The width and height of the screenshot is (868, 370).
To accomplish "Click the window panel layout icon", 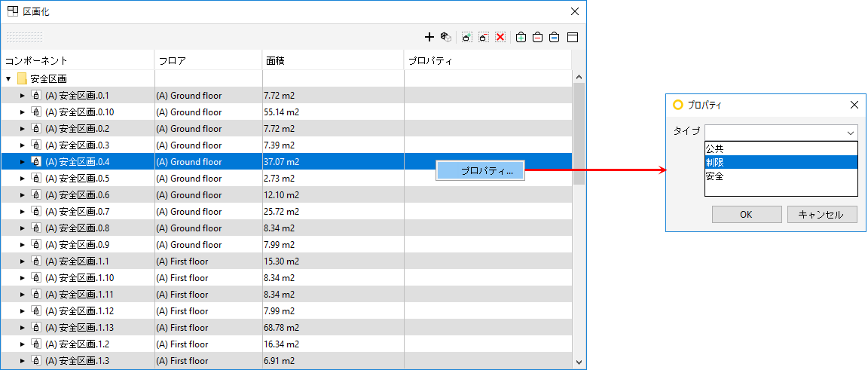I will click(573, 37).
